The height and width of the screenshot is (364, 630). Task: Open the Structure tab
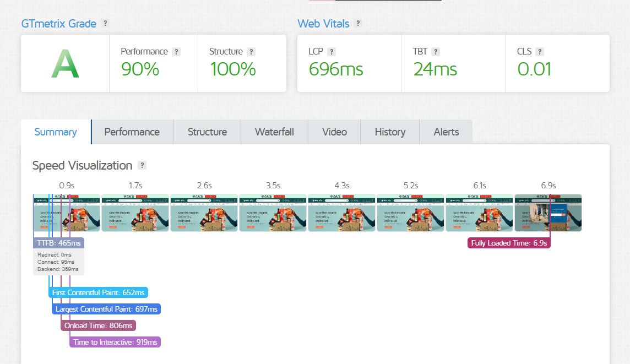207,132
